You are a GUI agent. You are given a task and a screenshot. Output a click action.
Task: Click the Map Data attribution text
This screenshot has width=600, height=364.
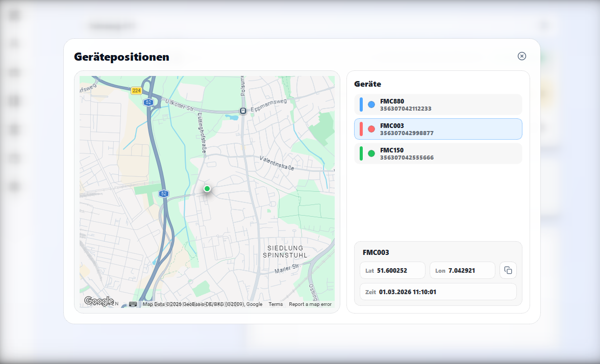pyautogui.click(x=203, y=304)
